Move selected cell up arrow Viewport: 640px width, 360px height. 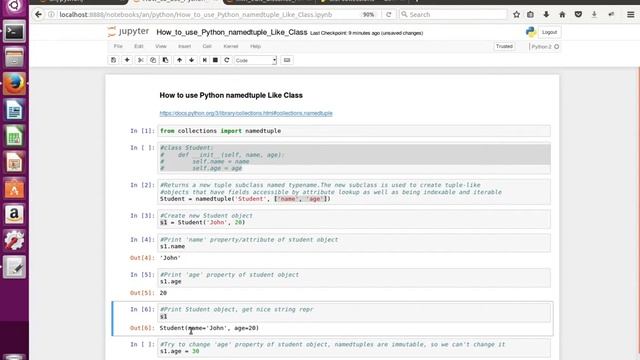pyautogui.click(x=179, y=60)
